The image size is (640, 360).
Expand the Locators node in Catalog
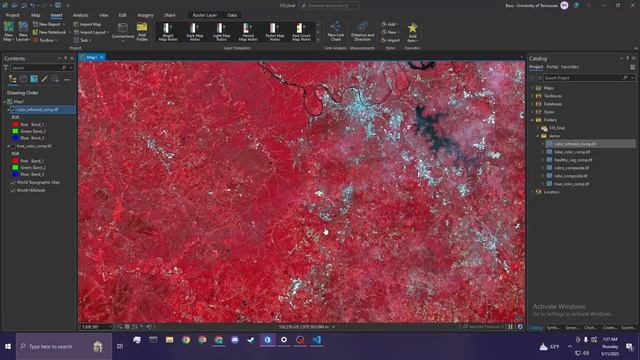point(533,192)
